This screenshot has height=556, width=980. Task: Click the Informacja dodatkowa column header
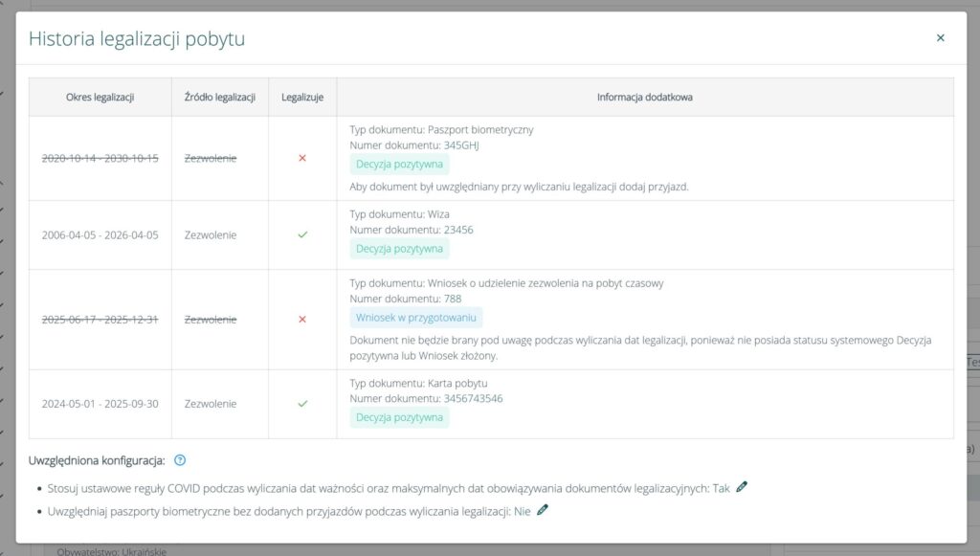[644, 97]
